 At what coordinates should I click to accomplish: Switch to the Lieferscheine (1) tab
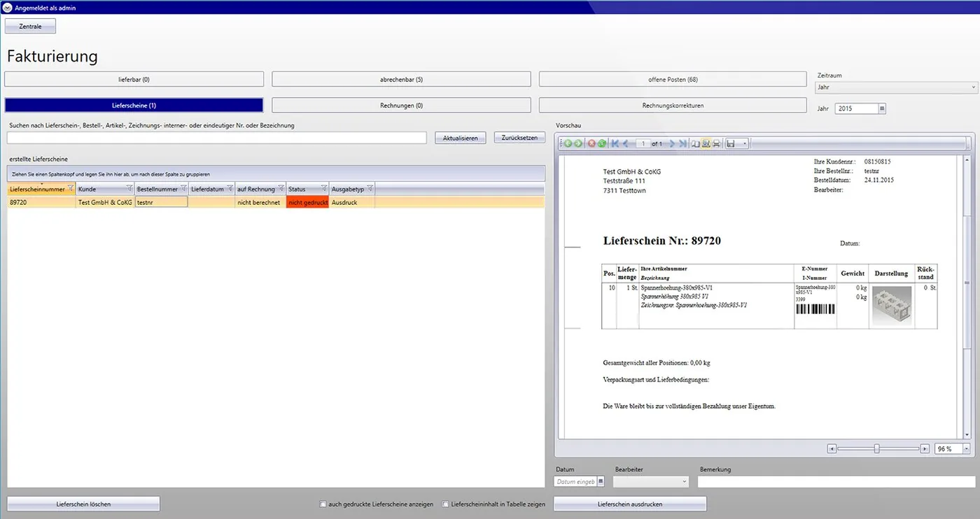coord(134,105)
